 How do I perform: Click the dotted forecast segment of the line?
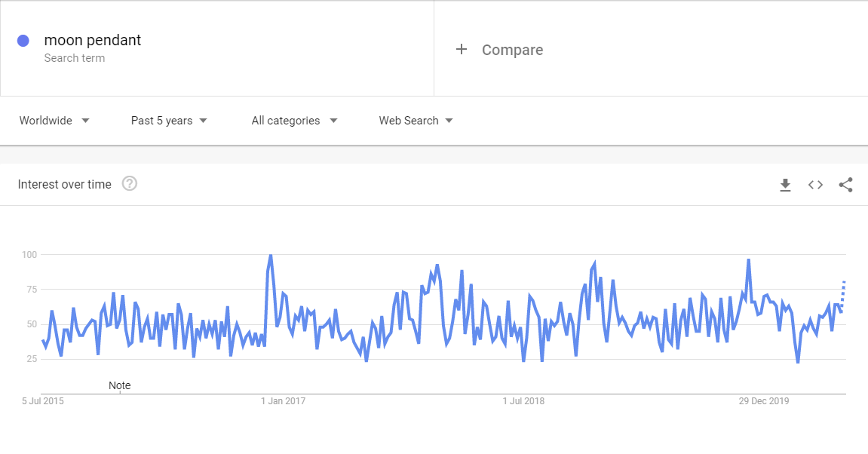tap(842, 294)
